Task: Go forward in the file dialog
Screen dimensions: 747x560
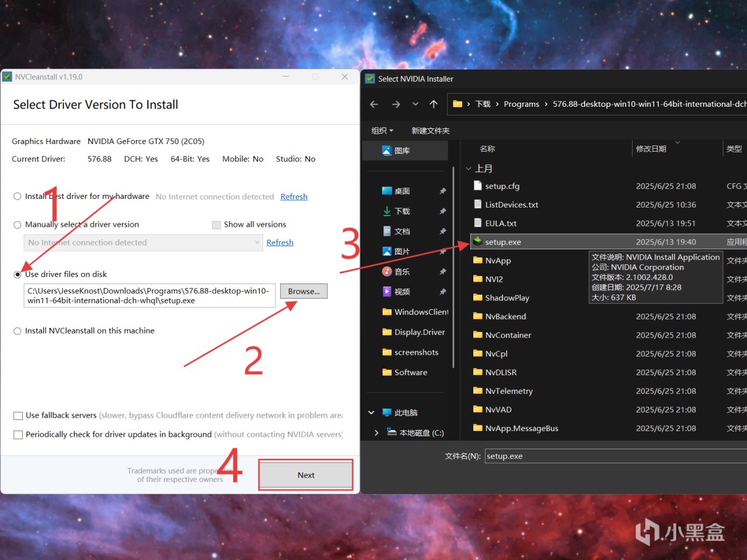Action: pos(396,104)
